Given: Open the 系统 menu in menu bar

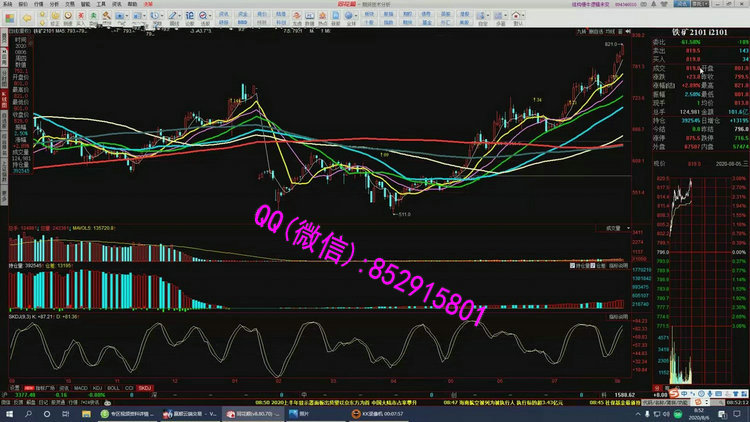Looking at the screenshot, I should tap(7, 4).
